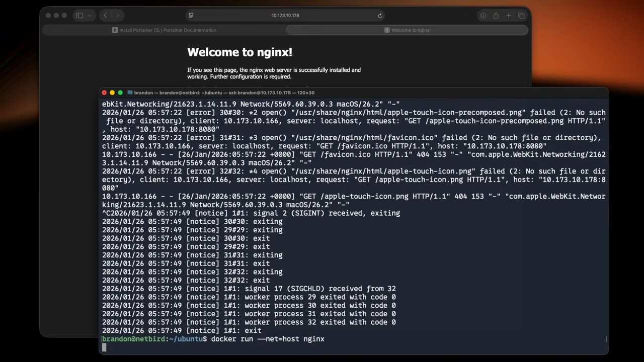Toggle the Safari sidebar button
The width and height of the screenshot is (644, 362).
(79, 16)
